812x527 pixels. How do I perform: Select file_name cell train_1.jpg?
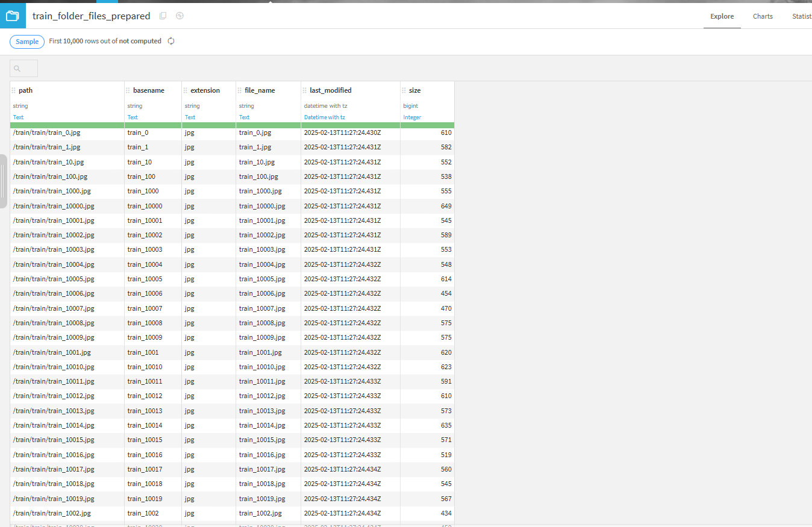coord(268,147)
